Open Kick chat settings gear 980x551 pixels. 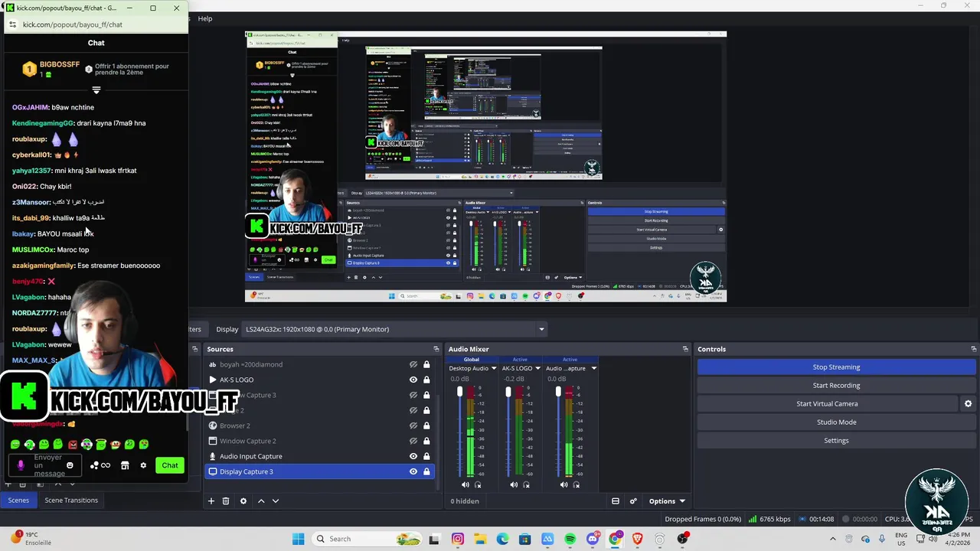(143, 465)
